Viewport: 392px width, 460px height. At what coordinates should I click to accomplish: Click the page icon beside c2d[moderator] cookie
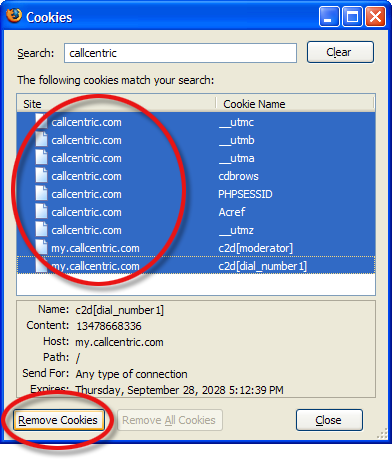click(42, 247)
